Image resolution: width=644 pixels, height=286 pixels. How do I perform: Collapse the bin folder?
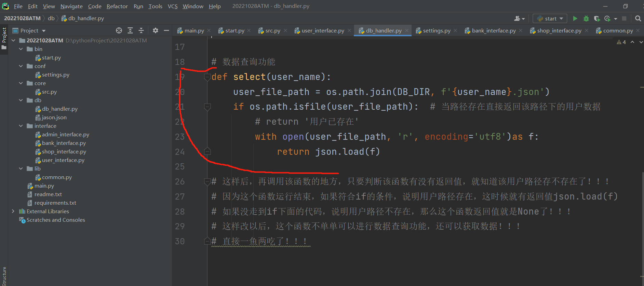[x=21, y=49]
